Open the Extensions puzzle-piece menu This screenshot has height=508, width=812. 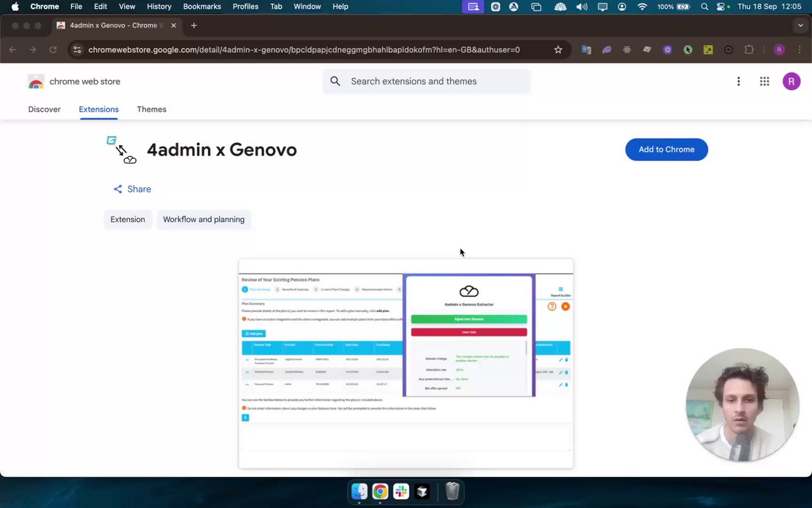tap(749, 50)
